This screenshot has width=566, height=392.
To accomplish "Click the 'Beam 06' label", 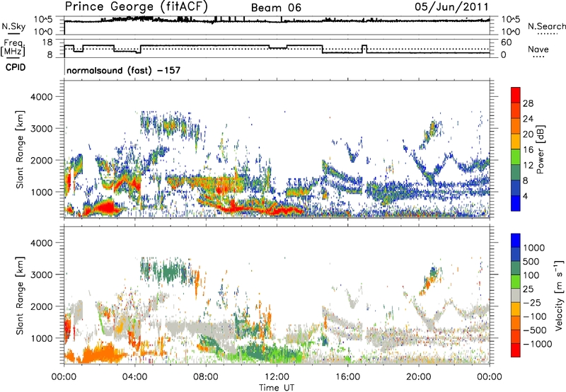I will click(x=276, y=8).
